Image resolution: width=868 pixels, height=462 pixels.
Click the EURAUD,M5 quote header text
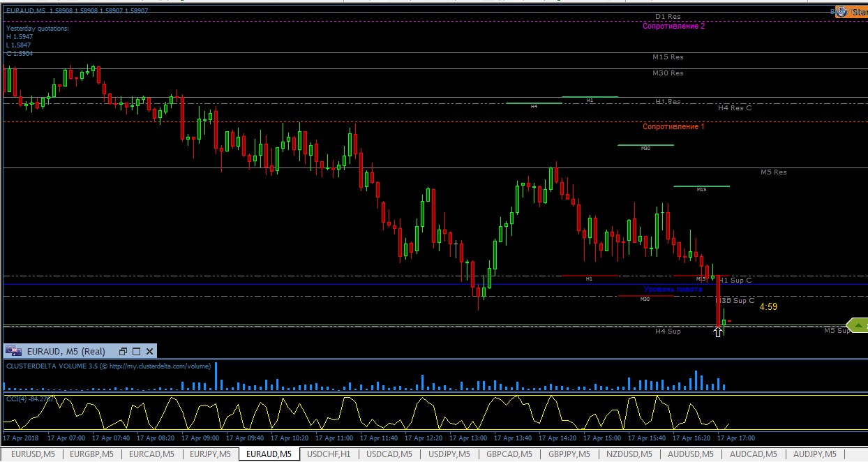tap(76, 10)
